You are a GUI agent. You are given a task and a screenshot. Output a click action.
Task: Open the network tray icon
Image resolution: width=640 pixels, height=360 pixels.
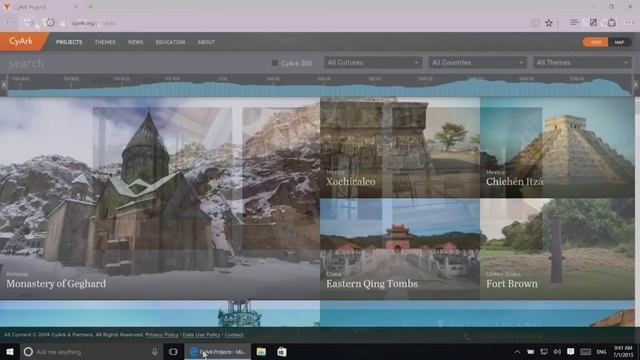(544, 352)
